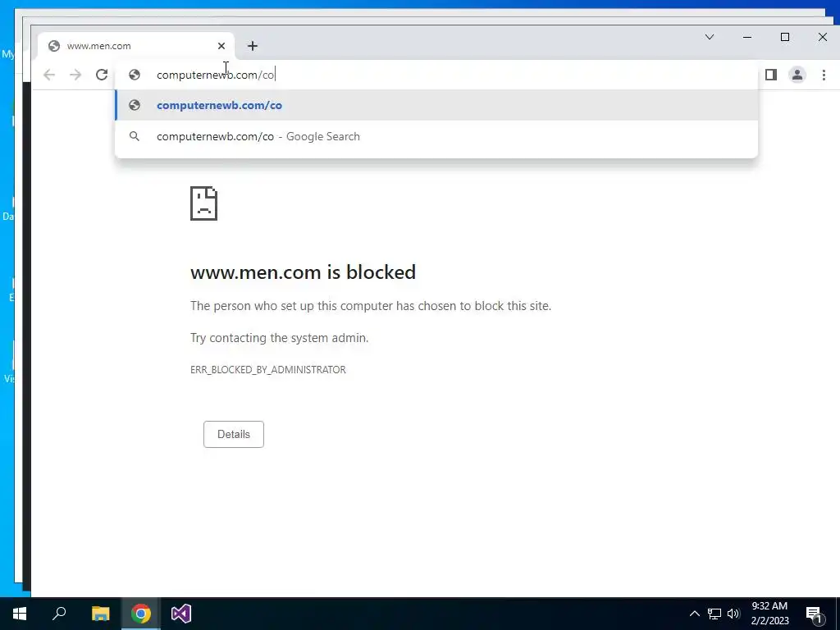This screenshot has width=840, height=630.
Task: Select the www.men.com tab
Action: click(x=136, y=46)
